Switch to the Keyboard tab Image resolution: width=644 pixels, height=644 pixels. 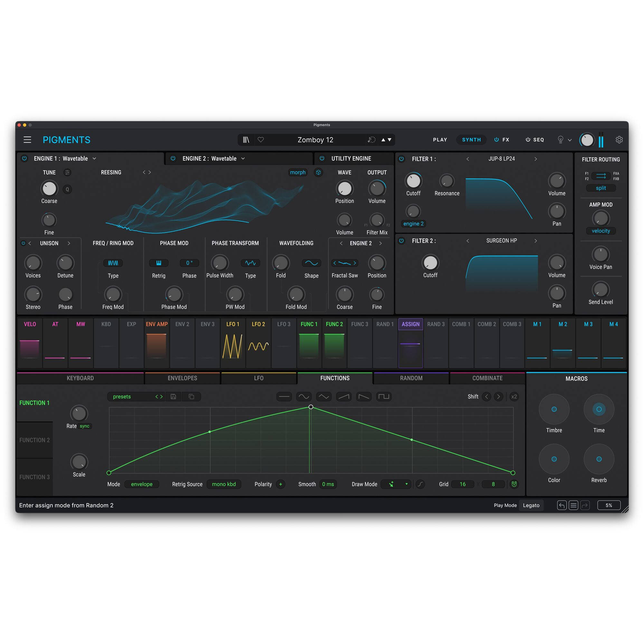tap(80, 378)
